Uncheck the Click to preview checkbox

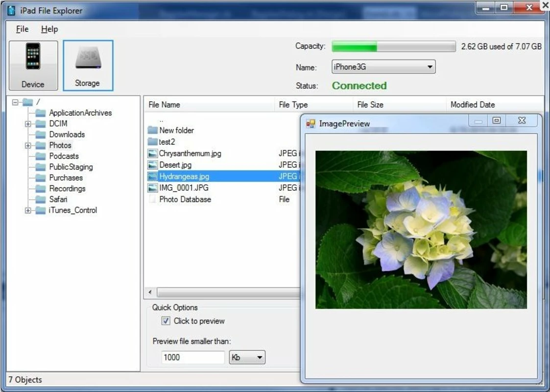166,321
